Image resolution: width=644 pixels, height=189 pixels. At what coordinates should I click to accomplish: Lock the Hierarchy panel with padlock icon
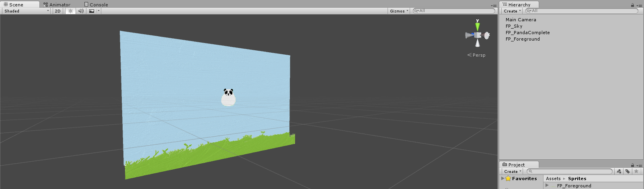point(632,5)
